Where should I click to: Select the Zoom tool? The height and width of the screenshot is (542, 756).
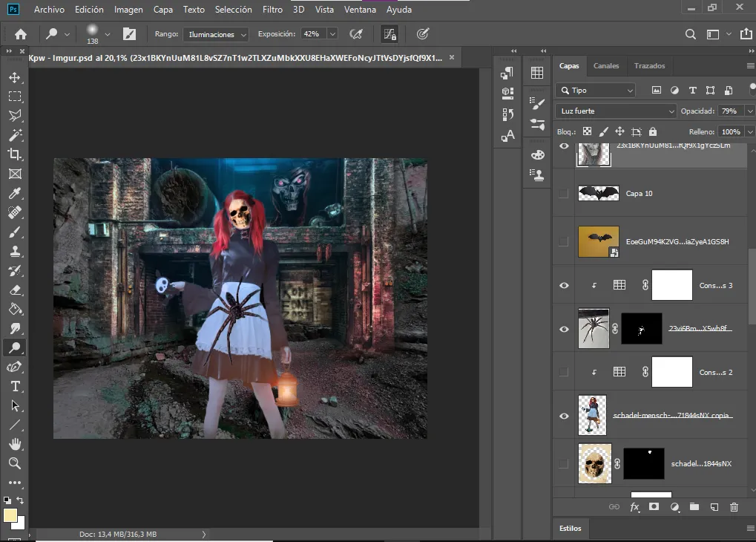pyautogui.click(x=14, y=463)
